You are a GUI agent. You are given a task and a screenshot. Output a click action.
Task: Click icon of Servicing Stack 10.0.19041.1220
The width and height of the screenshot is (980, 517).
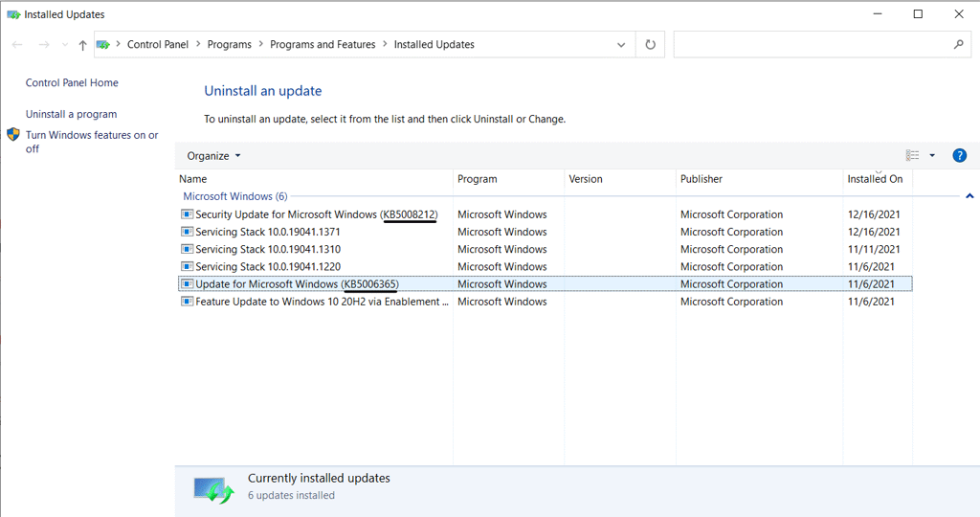pyautogui.click(x=187, y=267)
